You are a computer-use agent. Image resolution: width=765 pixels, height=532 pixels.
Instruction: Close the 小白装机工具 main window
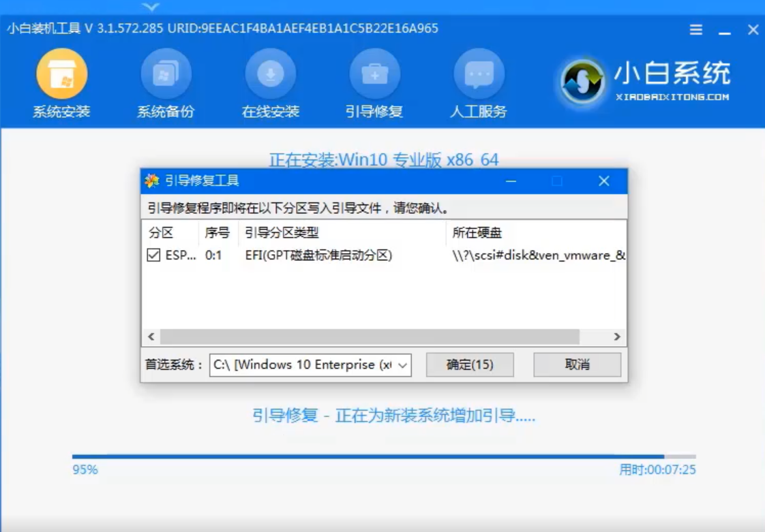click(x=753, y=30)
